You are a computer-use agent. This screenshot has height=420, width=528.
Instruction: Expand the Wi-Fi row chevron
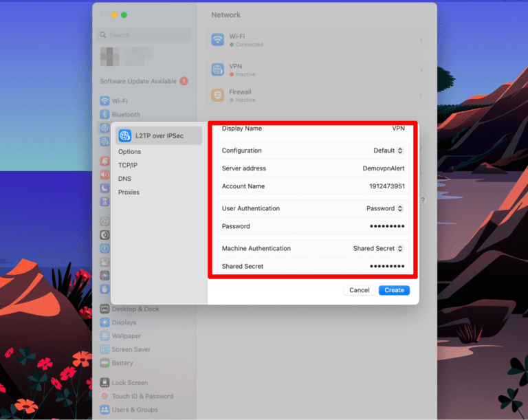(421, 40)
